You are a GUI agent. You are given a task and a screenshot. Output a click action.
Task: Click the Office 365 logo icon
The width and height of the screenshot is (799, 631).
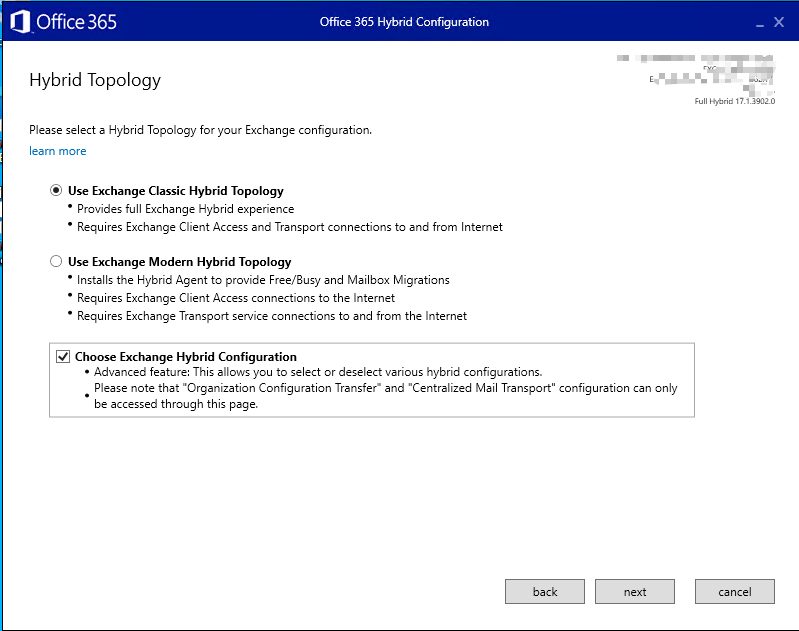coord(20,22)
